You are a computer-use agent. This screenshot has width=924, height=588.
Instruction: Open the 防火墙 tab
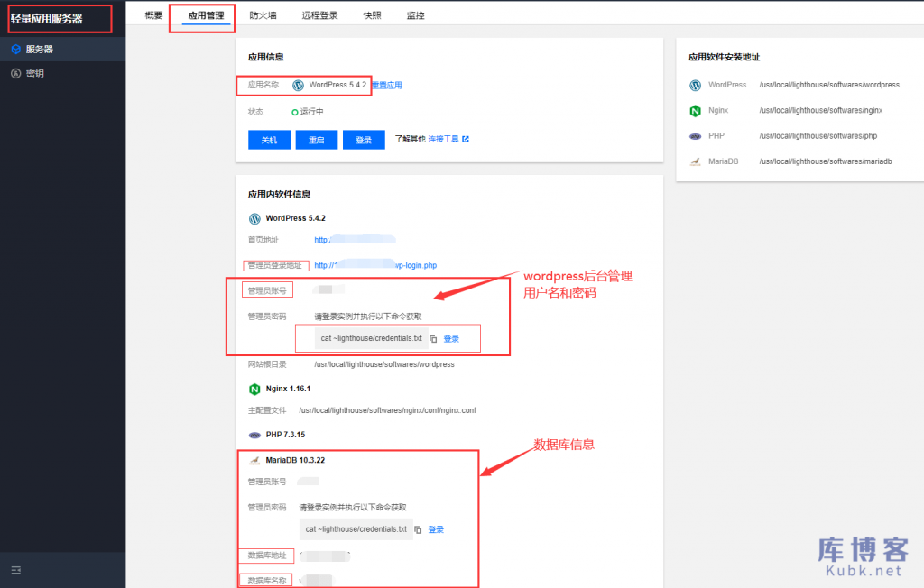[263, 15]
